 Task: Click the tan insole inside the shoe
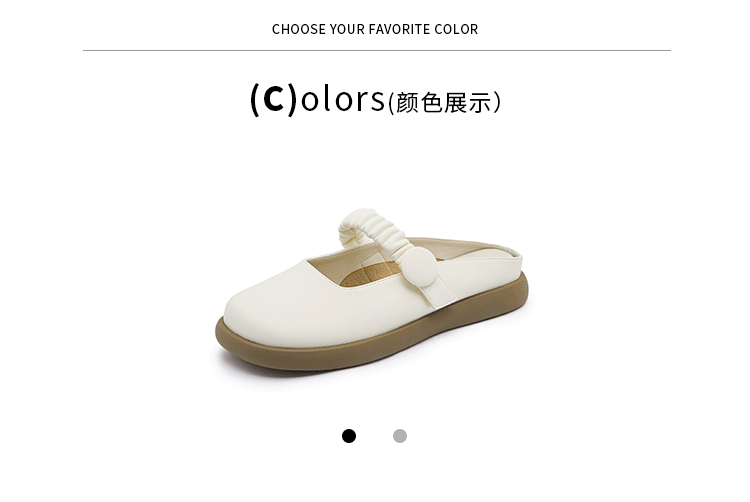[366, 275]
